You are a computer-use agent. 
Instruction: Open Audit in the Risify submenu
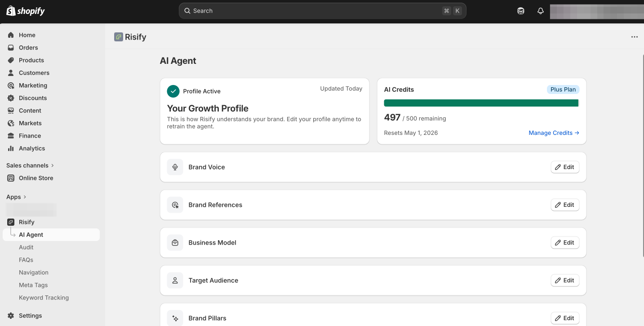click(26, 247)
